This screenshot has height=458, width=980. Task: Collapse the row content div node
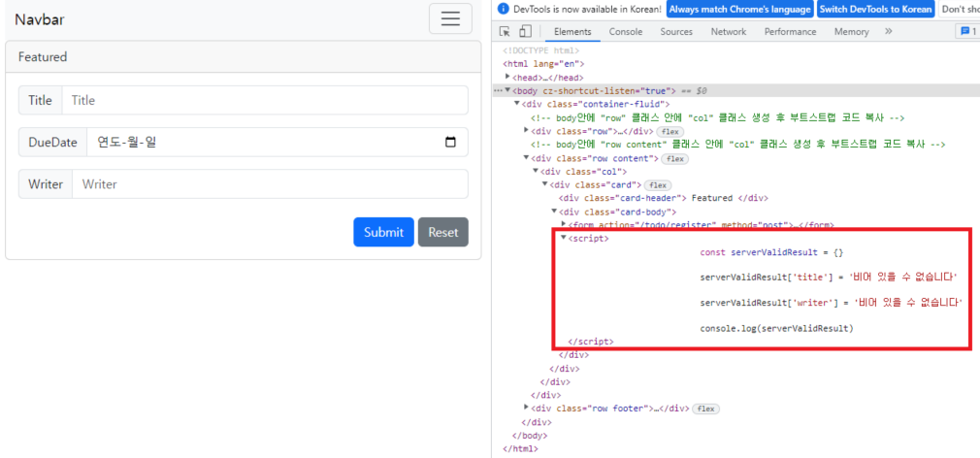pos(526,158)
